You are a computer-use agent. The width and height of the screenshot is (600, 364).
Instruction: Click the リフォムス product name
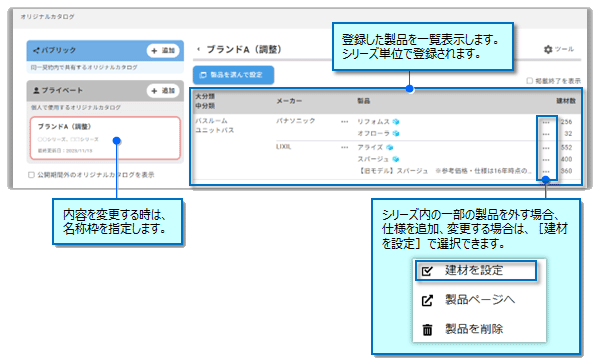pos(373,122)
